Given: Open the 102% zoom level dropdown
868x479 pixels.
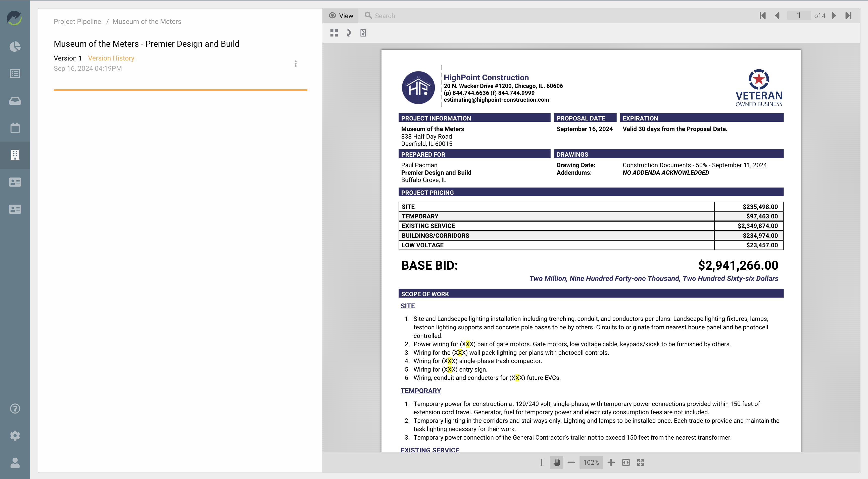Looking at the screenshot, I should click(x=591, y=462).
